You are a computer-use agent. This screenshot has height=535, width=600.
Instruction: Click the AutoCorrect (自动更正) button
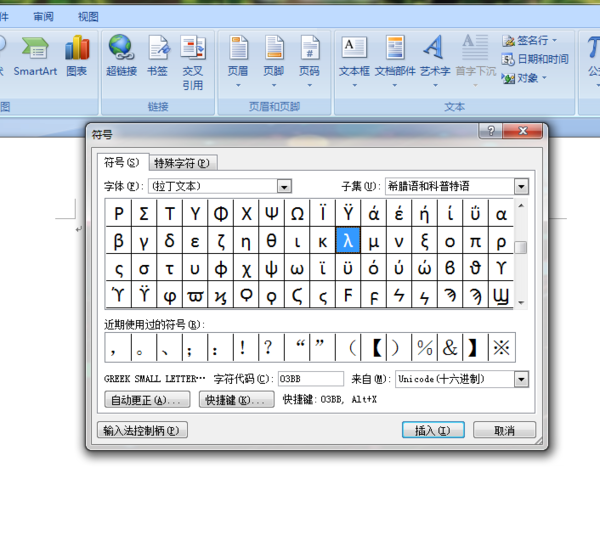click(147, 400)
